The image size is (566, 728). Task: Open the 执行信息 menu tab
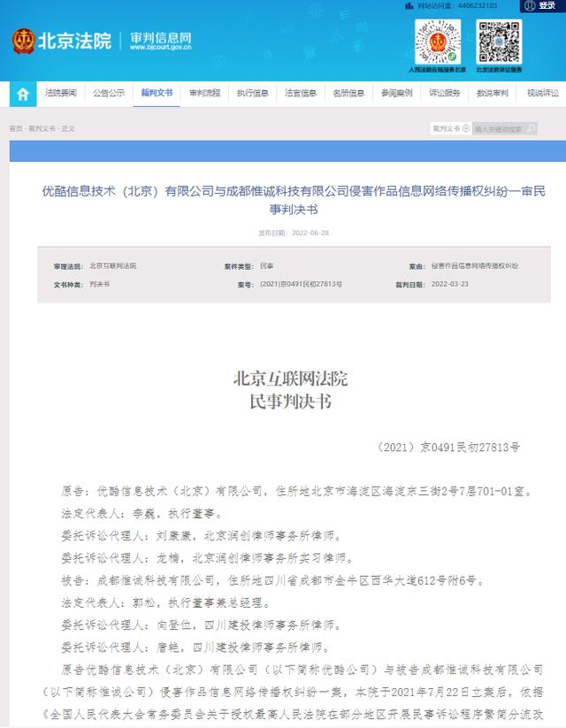tap(253, 93)
